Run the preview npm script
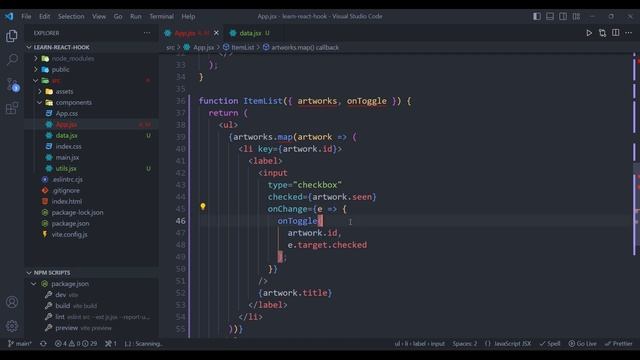The image size is (640, 360). tap(91, 328)
